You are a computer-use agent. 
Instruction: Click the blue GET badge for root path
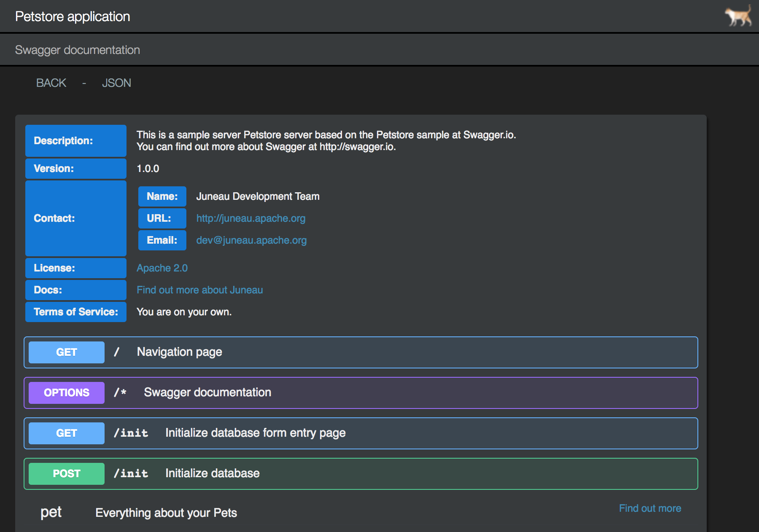pyautogui.click(x=67, y=352)
